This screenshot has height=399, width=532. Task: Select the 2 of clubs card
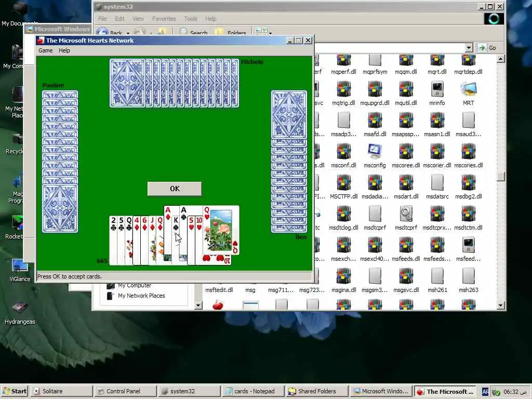pos(113,240)
